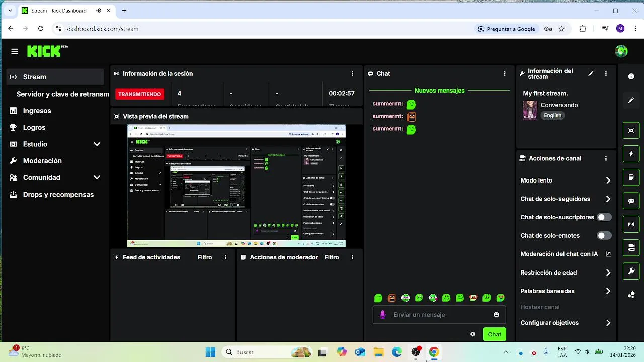Image resolution: width=644 pixels, height=362 pixels.
Task: Open Palabras baneadas chevron
Action: (608, 291)
